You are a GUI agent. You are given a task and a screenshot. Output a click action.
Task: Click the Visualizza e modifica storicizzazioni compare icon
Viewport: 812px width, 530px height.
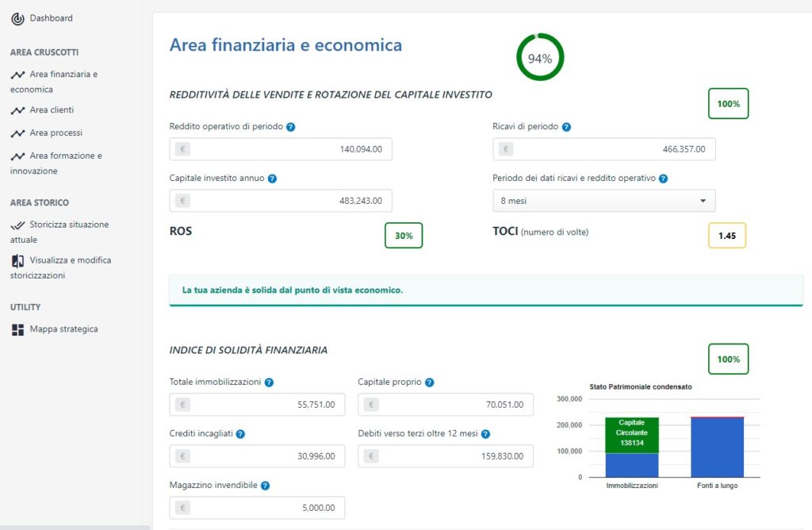pos(17,260)
